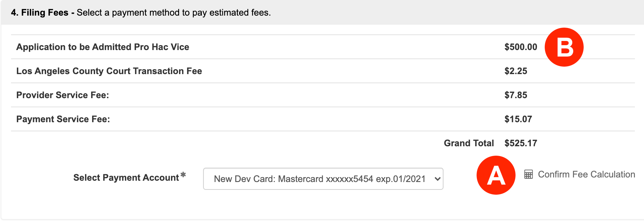Click the $500.00 application fee amount
This screenshot has height=221, width=644.
tap(520, 47)
